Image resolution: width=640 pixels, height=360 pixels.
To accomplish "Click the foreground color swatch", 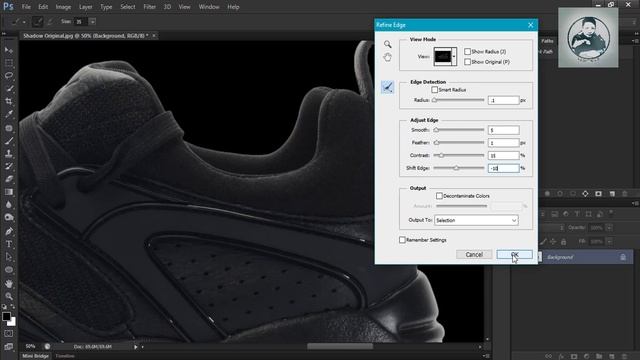I will 6,317.
